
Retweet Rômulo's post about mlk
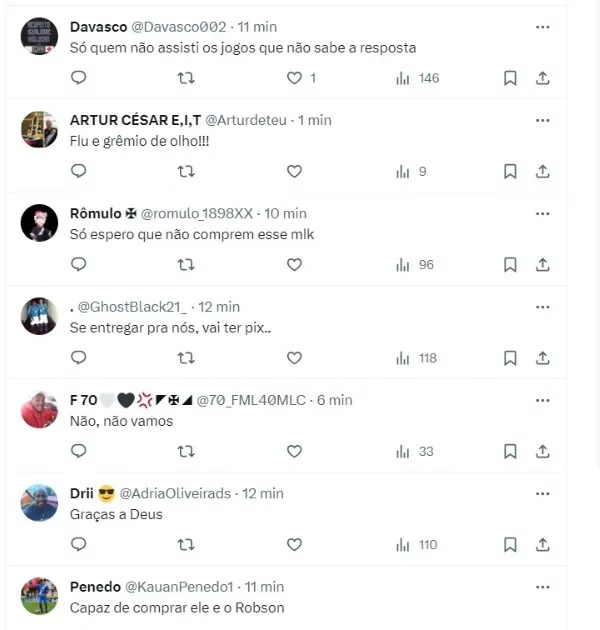(x=186, y=265)
